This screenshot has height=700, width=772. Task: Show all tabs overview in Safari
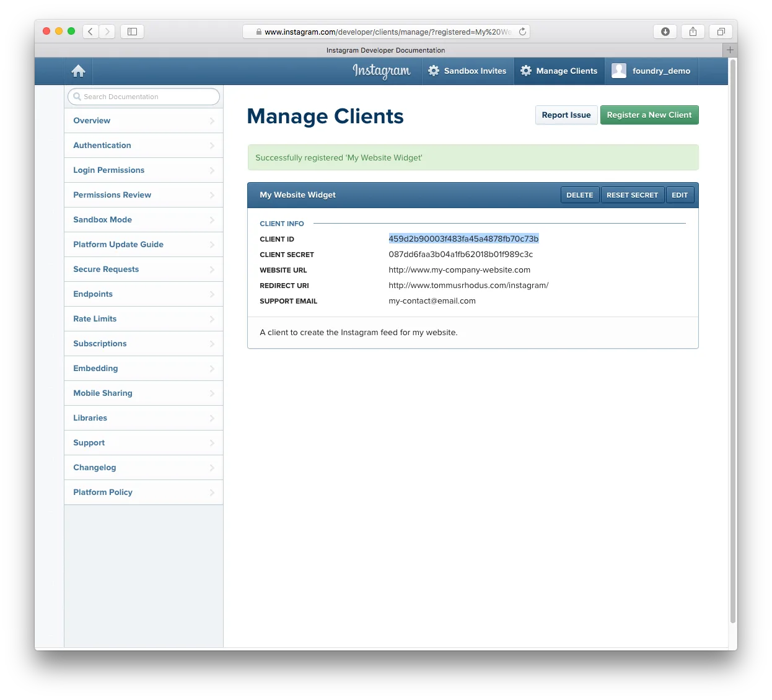pyautogui.click(x=721, y=32)
